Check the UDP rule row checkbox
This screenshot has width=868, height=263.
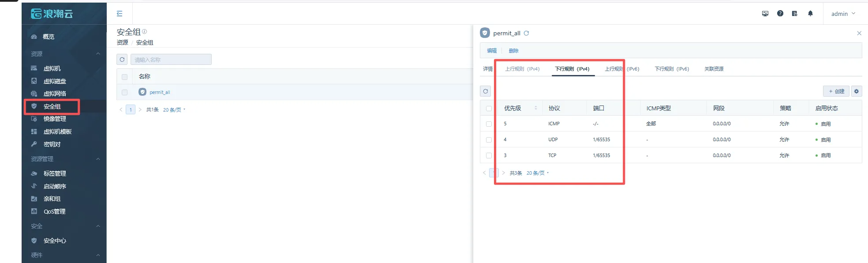click(x=489, y=140)
